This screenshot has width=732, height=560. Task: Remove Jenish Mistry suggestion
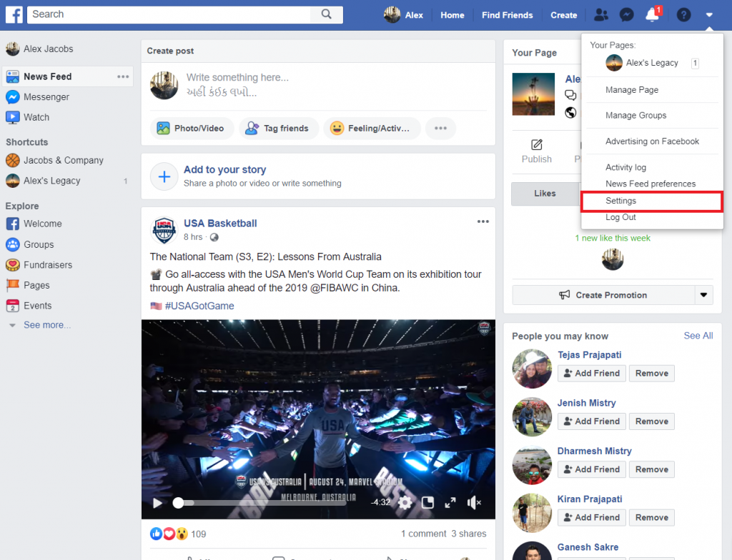click(x=652, y=421)
